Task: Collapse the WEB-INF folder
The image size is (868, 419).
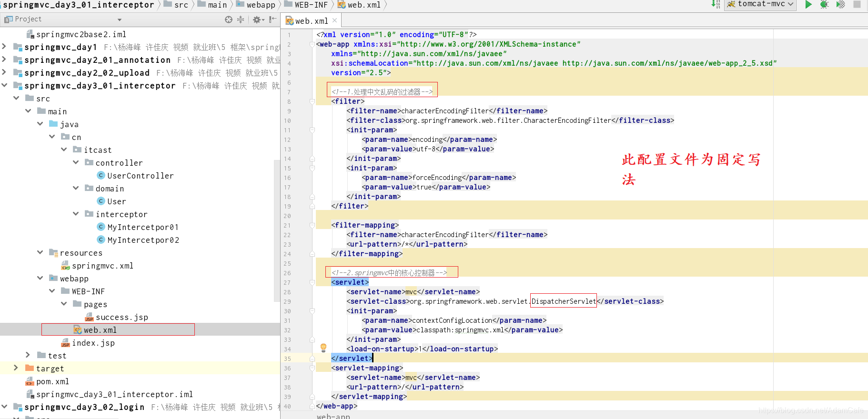Action: pos(52,291)
